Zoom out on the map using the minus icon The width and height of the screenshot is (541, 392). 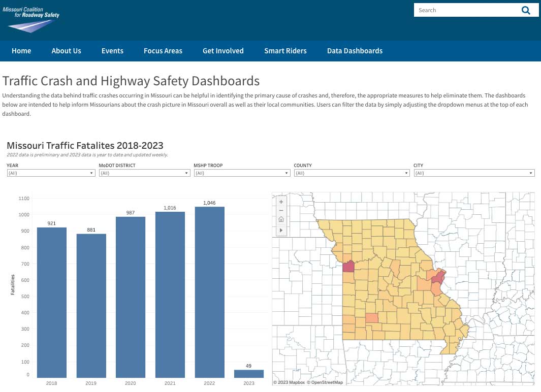click(x=281, y=210)
